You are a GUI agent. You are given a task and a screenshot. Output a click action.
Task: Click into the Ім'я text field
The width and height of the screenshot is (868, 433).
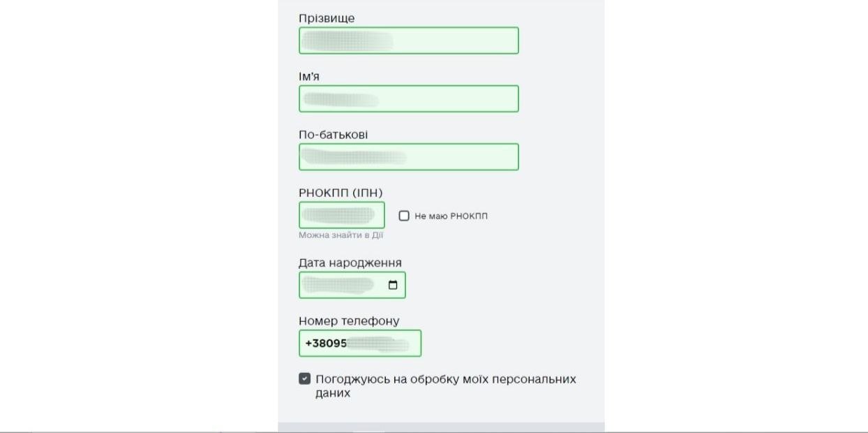409,98
